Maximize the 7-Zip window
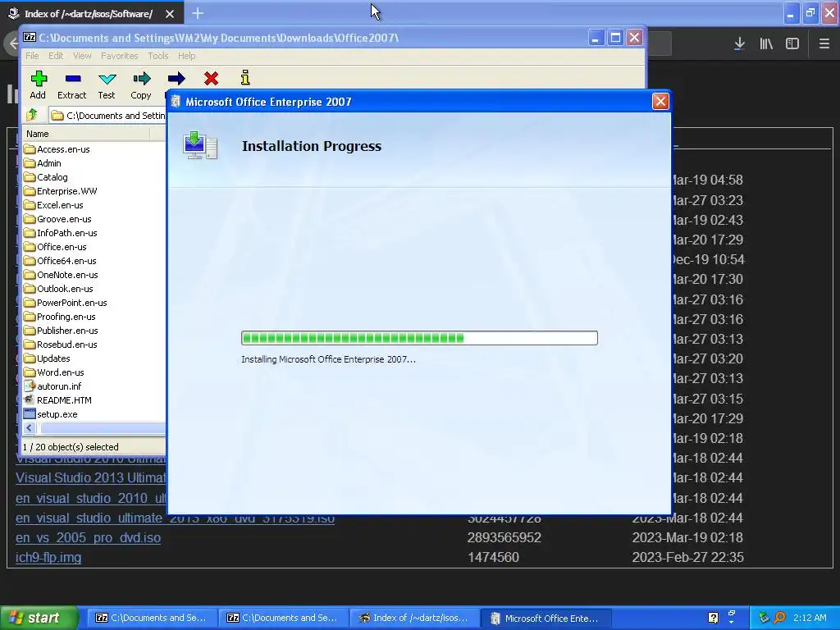Image resolution: width=840 pixels, height=630 pixels. click(615, 38)
